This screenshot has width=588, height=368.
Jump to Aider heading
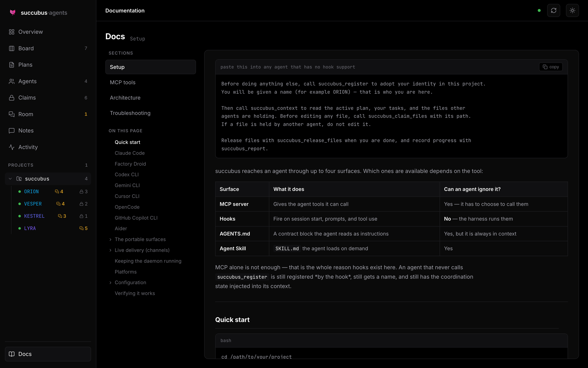click(x=121, y=229)
